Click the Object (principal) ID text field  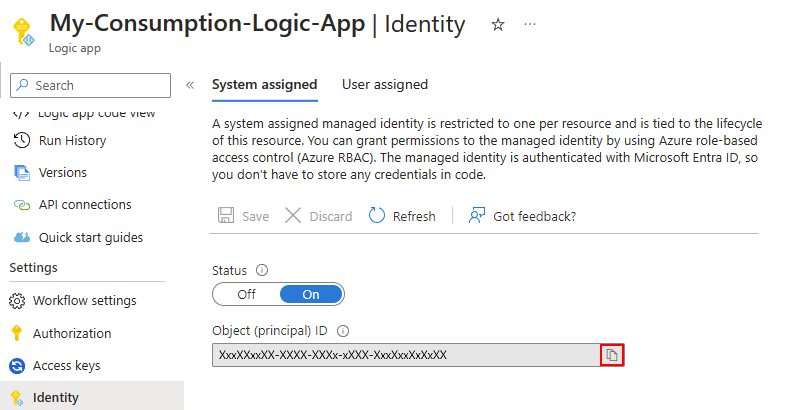click(x=406, y=355)
